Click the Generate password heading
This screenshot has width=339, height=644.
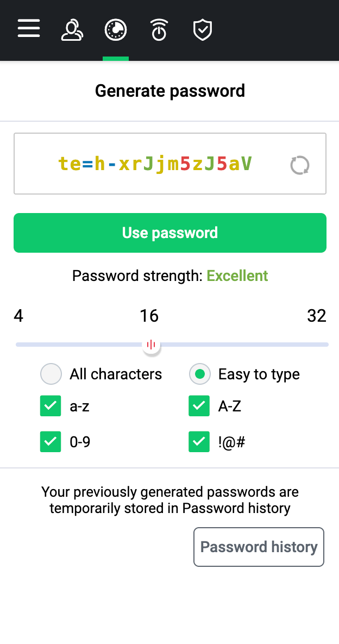point(170,91)
